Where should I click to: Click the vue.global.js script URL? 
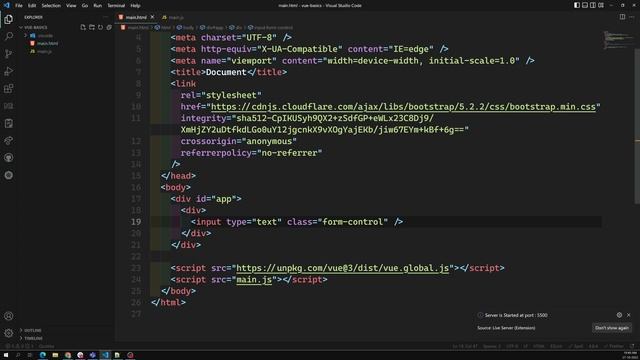point(342,268)
